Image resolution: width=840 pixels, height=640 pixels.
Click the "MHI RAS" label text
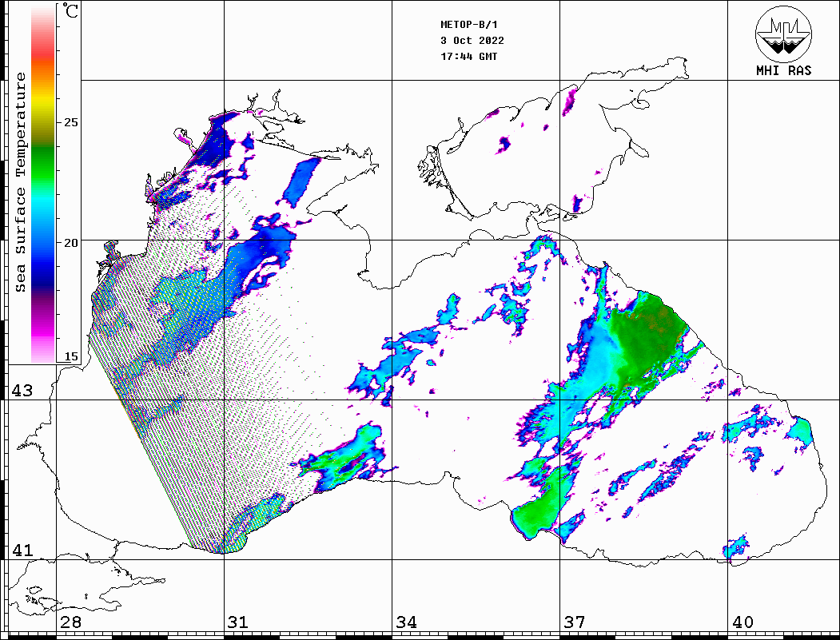(783, 70)
